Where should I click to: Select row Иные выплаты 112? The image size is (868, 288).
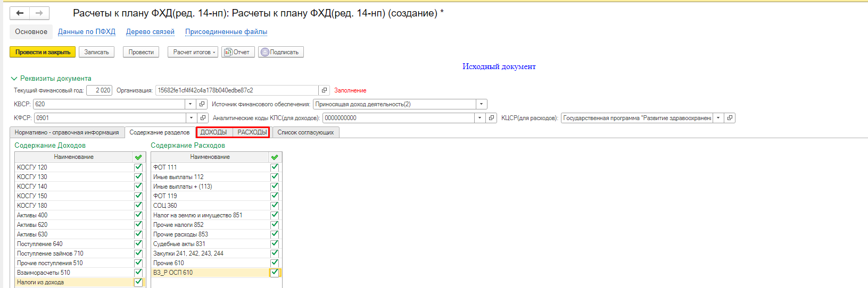coord(216,176)
